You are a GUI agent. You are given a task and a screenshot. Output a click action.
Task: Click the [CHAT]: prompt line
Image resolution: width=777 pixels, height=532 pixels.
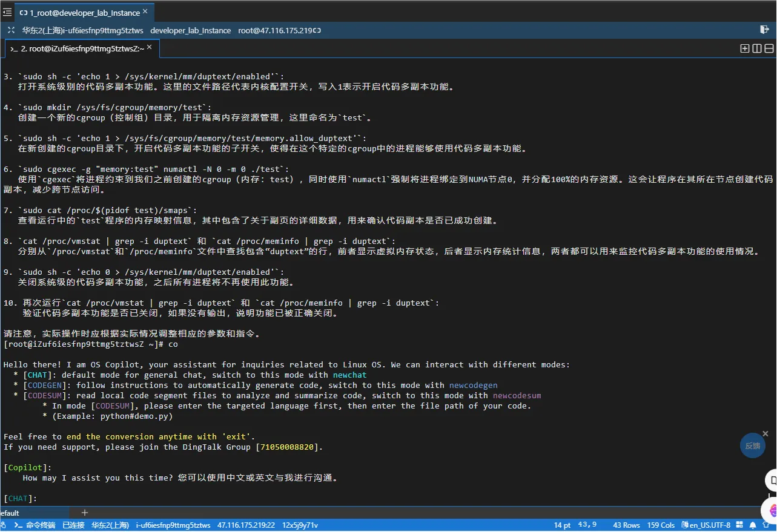click(x=20, y=499)
